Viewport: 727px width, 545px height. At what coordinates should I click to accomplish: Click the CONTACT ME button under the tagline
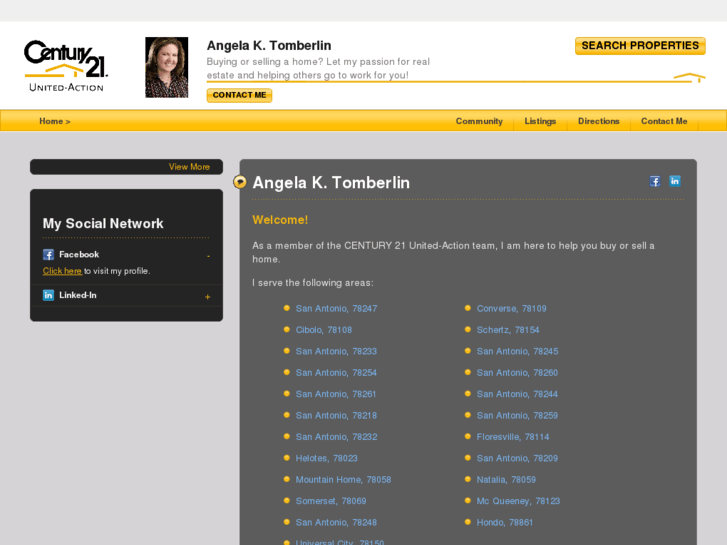point(239,95)
